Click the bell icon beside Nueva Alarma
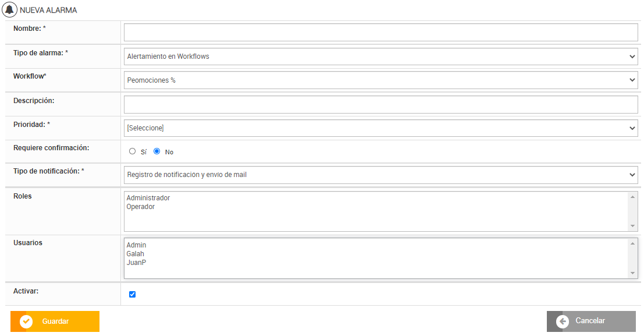The height and width of the screenshot is (336, 644). 10,10
